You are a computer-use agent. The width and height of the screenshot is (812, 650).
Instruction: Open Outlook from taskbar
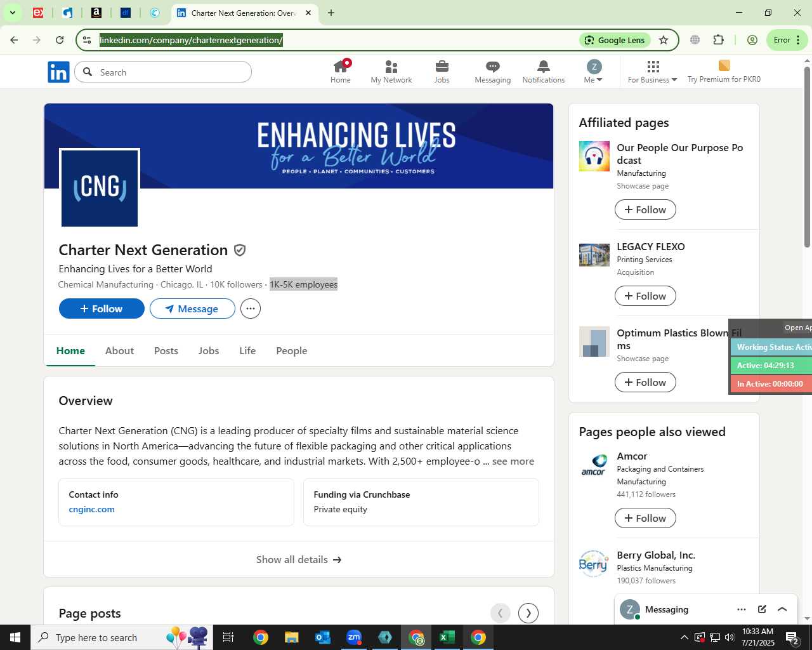[x=323, y=637]
